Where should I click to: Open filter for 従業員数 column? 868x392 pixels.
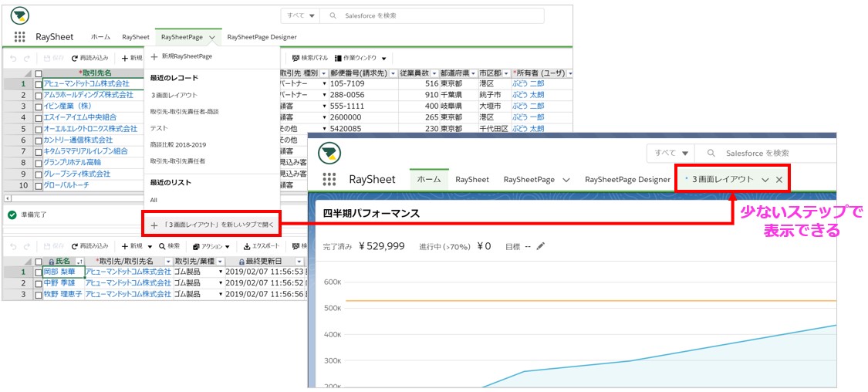tap(434, 73)
